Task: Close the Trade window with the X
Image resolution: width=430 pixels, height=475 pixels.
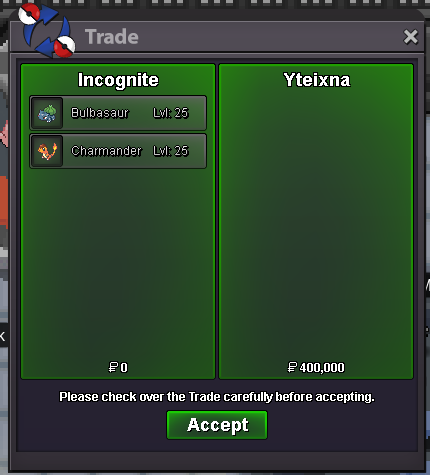Action: click(410, 37)
